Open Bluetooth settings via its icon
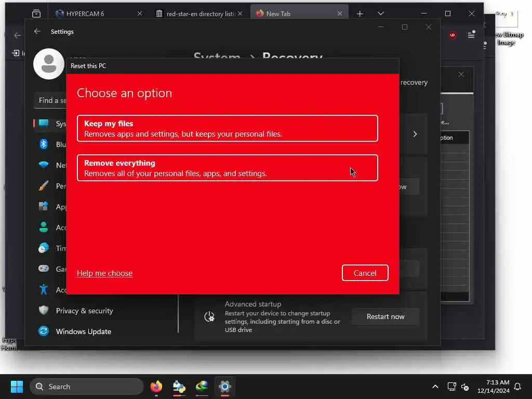532x399 pixels. point(44,144)
